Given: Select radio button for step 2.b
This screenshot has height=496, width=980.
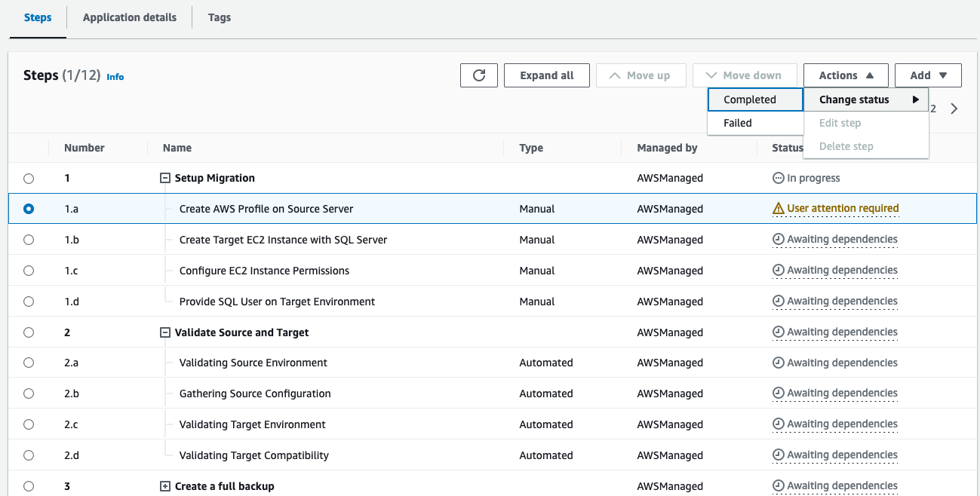Looking at the screenshot, I should pos(29,393).
